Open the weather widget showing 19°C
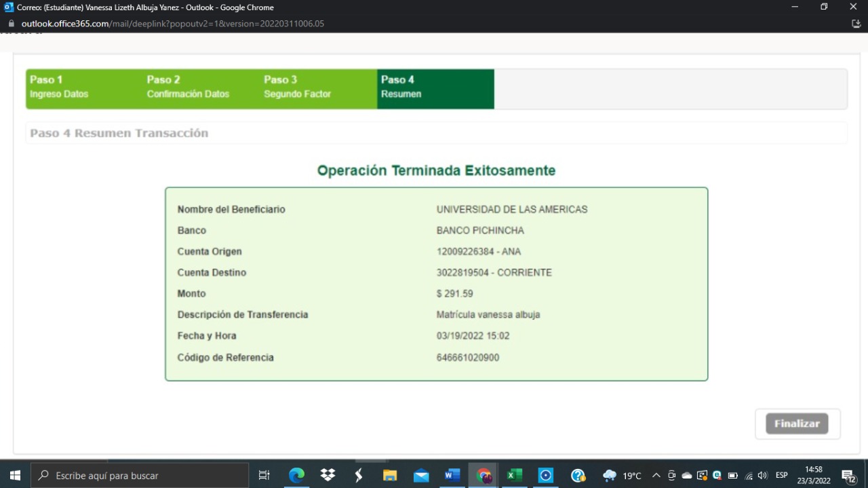Image resolution: width=868 pixels, height=488 pixels. (622, 476)
